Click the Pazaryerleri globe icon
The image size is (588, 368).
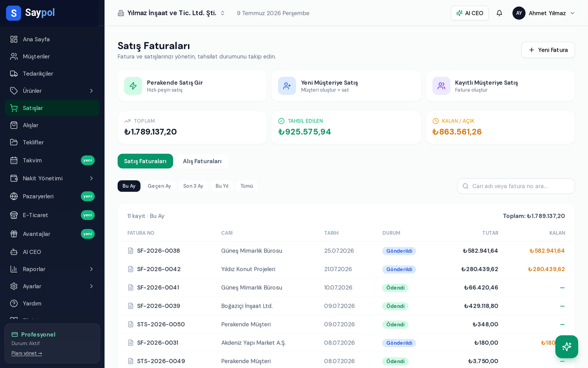click(14, 196)
